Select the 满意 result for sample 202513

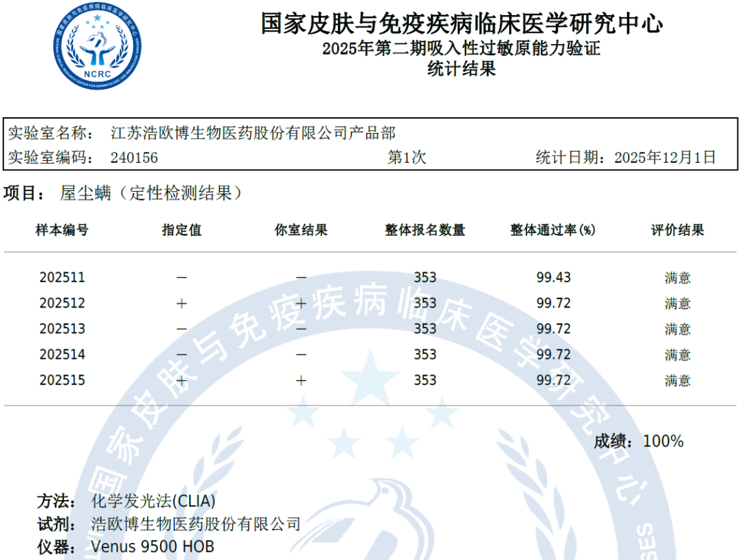point(677,329)
